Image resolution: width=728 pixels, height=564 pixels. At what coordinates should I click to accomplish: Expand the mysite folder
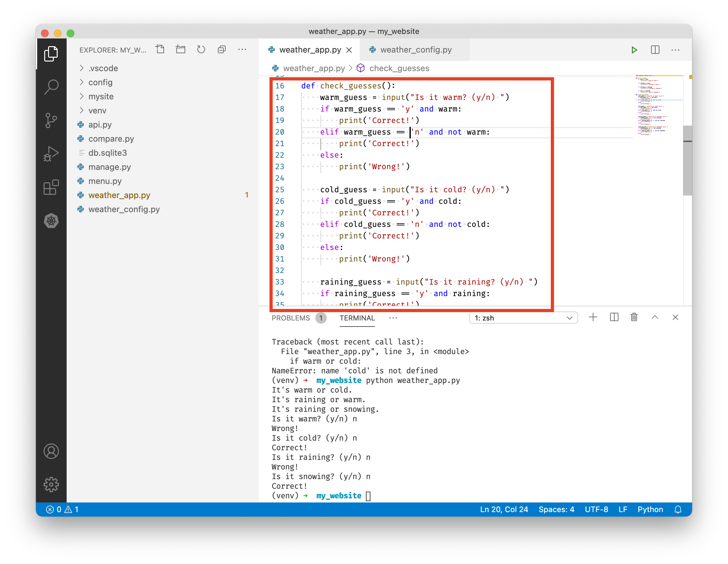pos(101,96)
